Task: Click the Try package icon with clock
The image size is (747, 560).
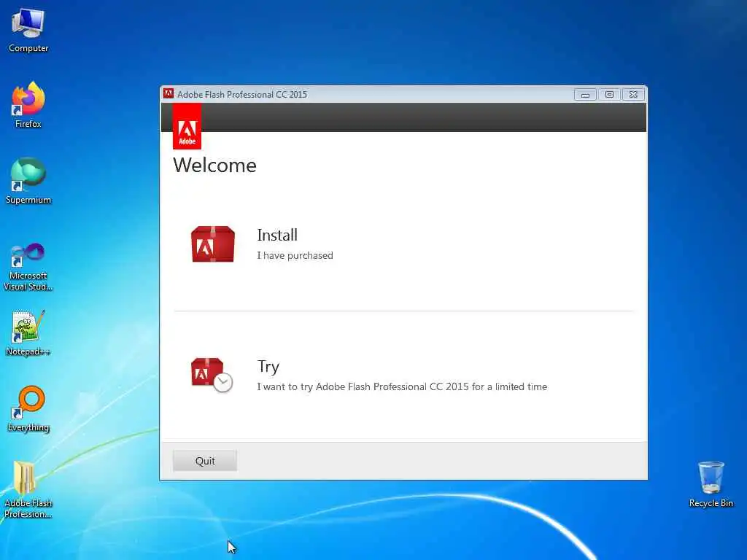Action: click(x=212, y=376)
